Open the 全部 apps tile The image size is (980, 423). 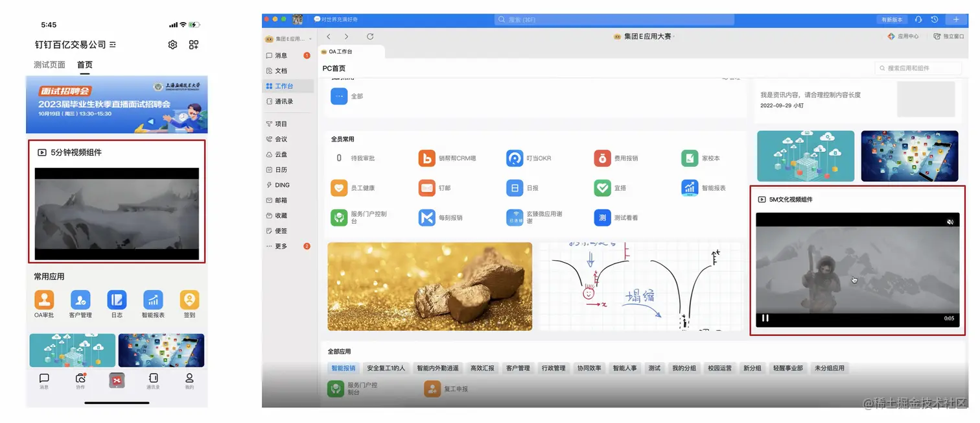coord(347,96)
